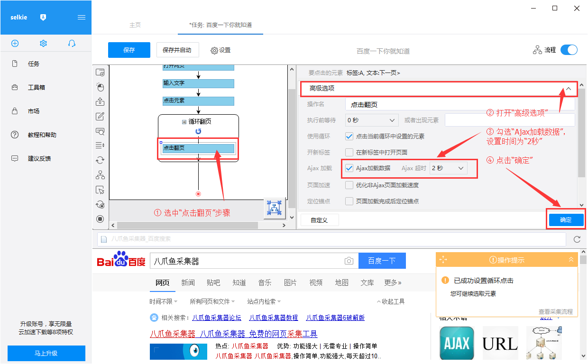Select the extract-data upload arrow tool

(x=100, y=102)
